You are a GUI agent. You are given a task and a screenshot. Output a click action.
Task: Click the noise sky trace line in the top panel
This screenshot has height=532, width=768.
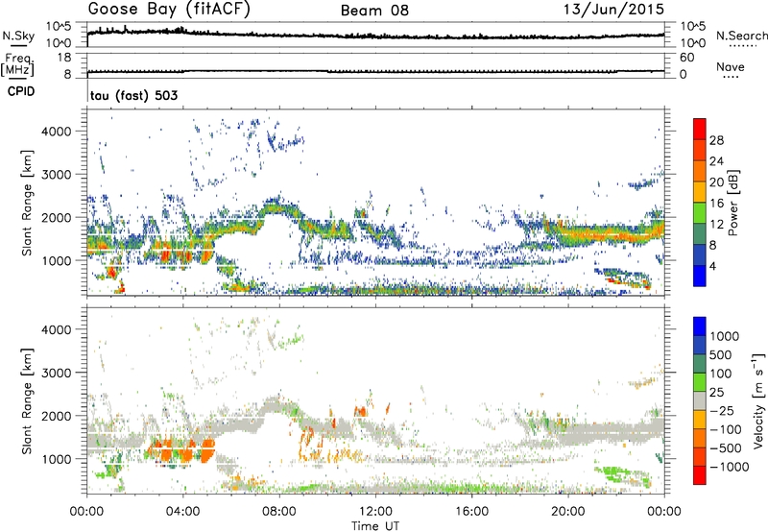click(375, 36)
